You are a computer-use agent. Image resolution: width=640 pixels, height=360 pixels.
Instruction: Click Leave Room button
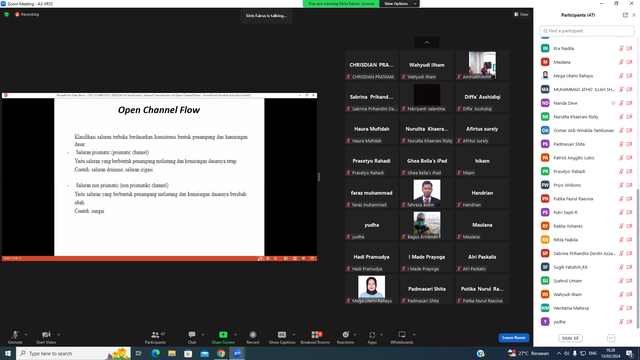(x=513, y=338)
